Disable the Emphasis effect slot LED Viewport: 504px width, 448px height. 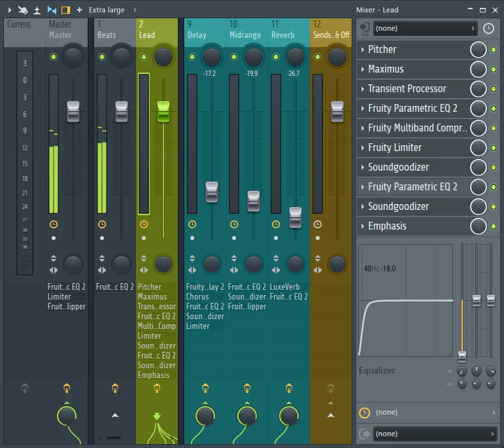pos(494,226)
